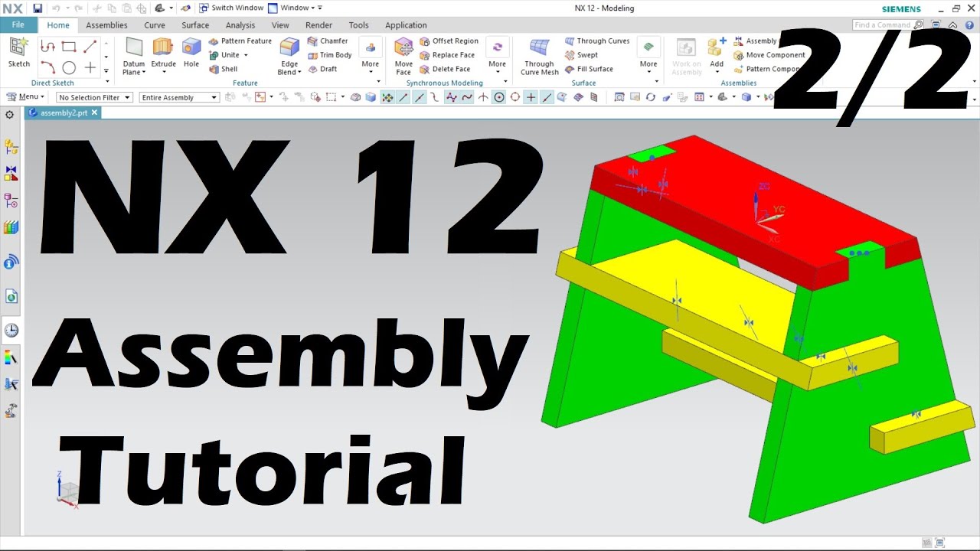980x551 pixels.
Task: Click the Draft button
Action: click(x=322, y=69)
